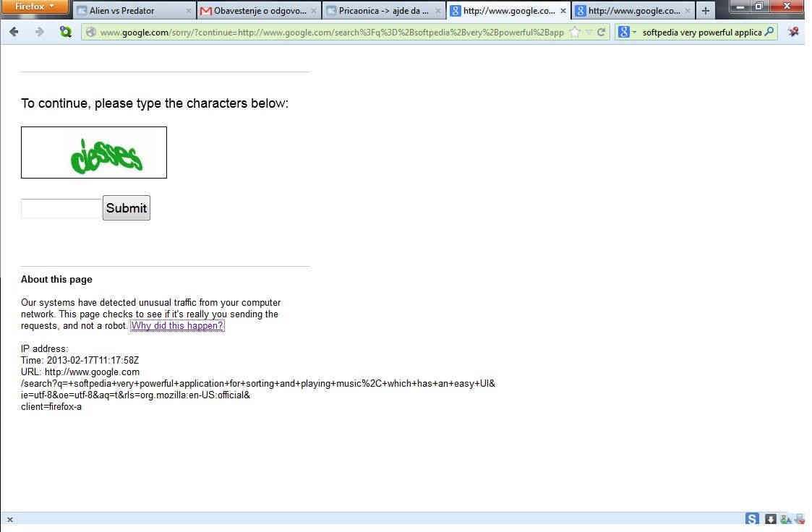The image size is (812, 532).
Task: Close the Obavestenje o odgovo... tab
Action: [313, 10]
